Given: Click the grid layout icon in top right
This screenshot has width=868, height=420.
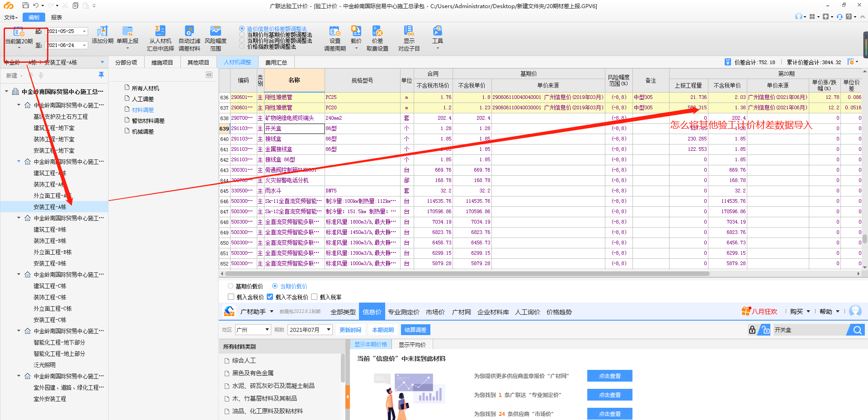Looking at the screenshot, I should coord(812,17).
